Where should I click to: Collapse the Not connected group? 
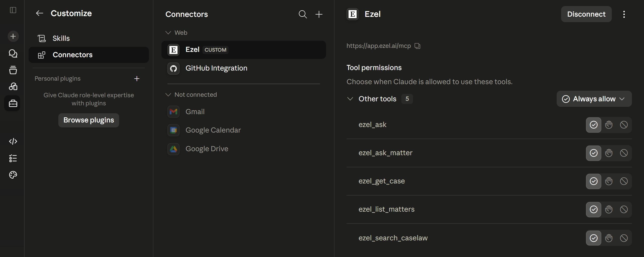(168, 95)
